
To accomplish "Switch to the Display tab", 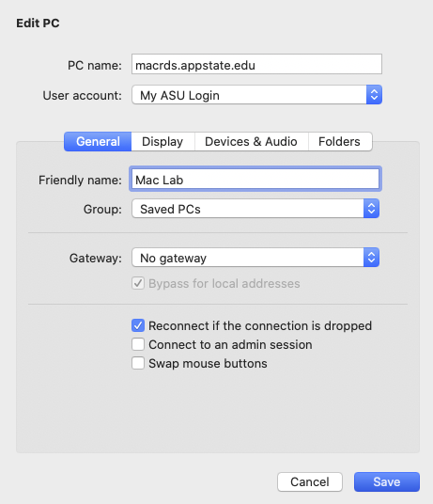I will pyautogui.click(x=162, y=141).
